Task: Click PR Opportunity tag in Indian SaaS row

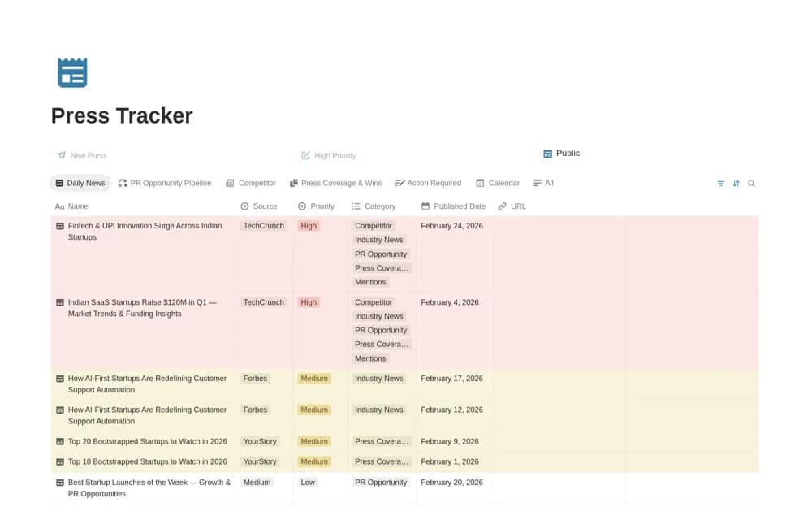Action: click(381, 330)
